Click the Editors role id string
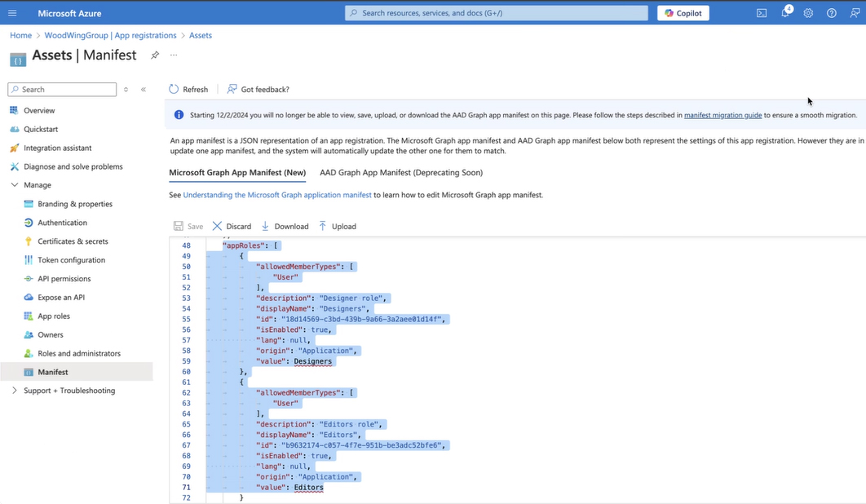This screenshot has height=504, width=866. 362,444
